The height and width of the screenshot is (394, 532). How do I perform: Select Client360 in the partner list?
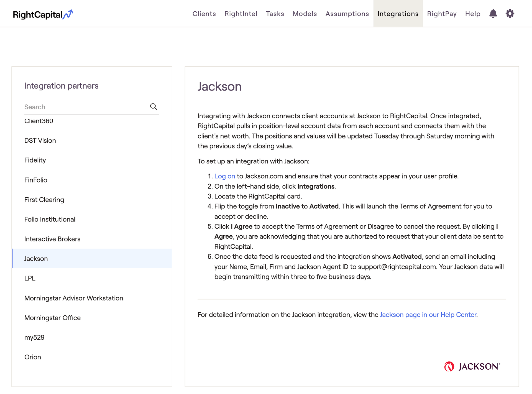[x=39, y=121]
